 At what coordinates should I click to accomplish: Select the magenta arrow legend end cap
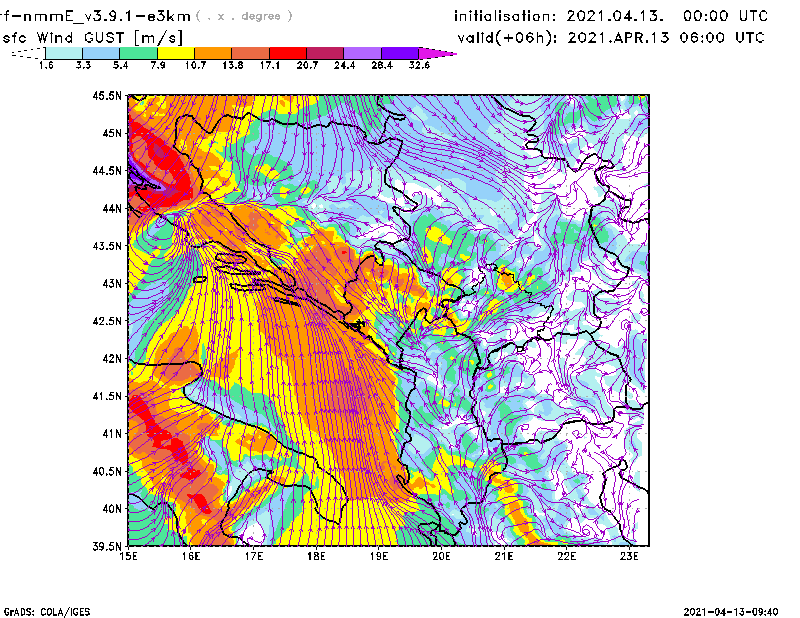pos(437,53)
